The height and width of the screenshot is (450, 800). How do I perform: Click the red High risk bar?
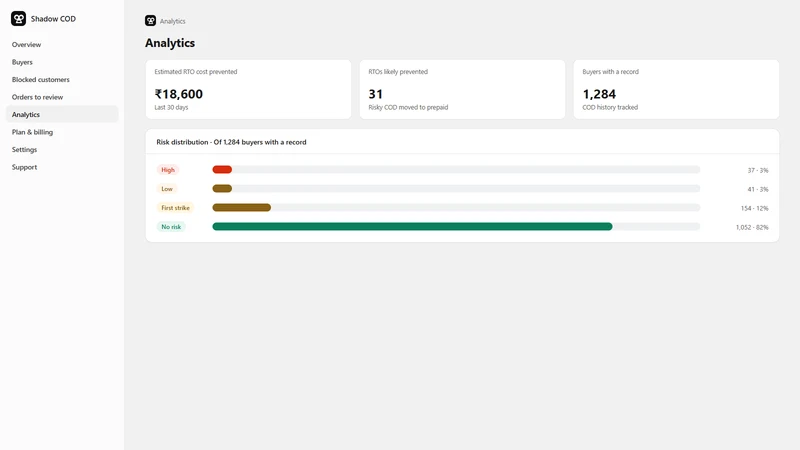click(222, 169)
